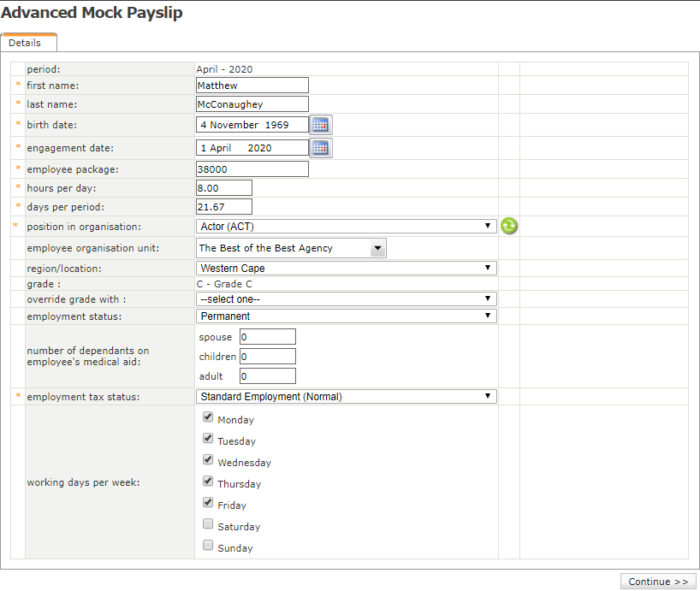
Task: Open the region/location Western Cape dropdown
Action: click(346, 268)
